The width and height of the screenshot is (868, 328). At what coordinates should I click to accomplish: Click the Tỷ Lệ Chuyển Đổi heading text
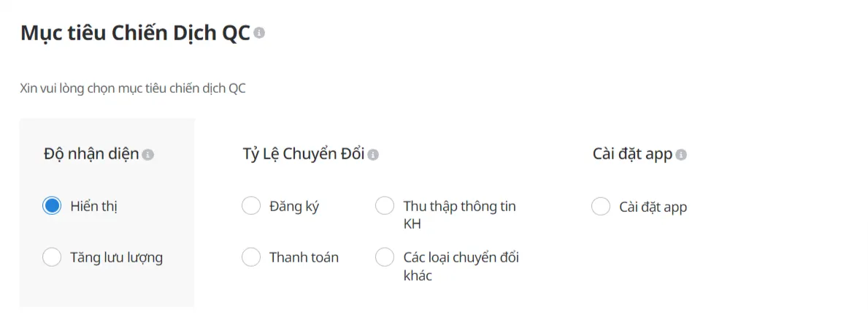(303, 155)
